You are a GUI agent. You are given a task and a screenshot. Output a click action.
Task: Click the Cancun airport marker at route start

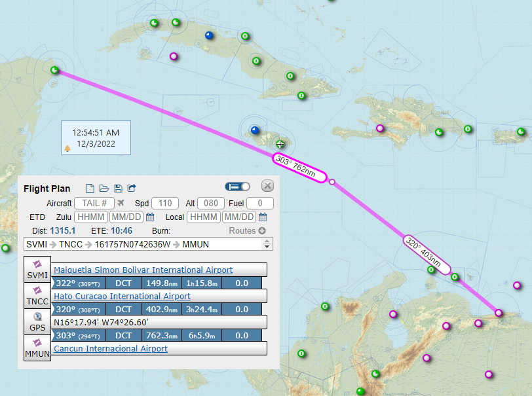[54, 70]
